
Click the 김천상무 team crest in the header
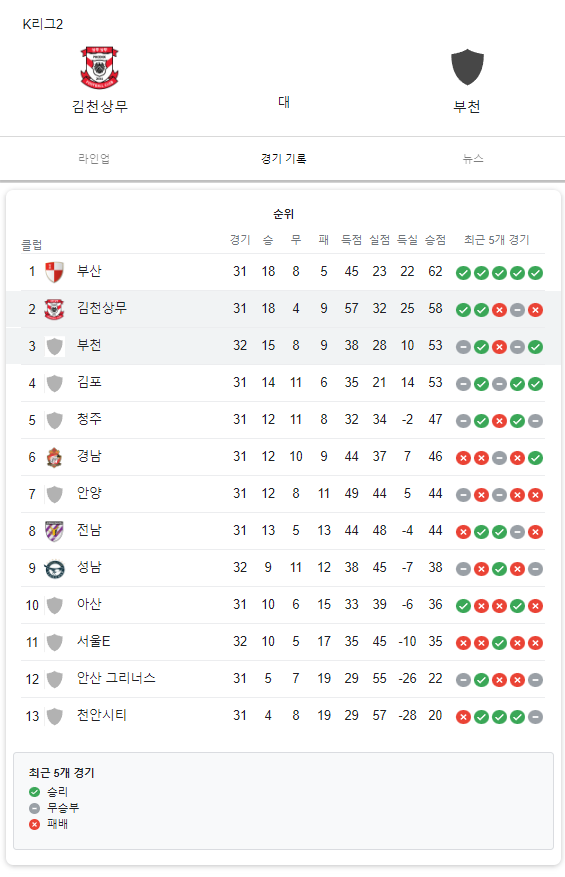tap(100, 68)
